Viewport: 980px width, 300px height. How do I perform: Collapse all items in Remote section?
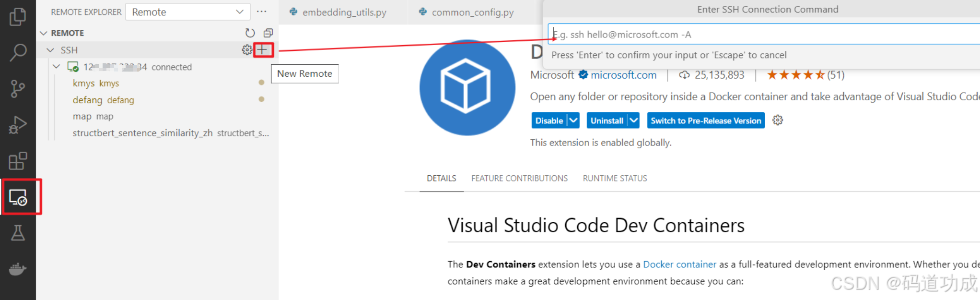[x=268, y=33]
